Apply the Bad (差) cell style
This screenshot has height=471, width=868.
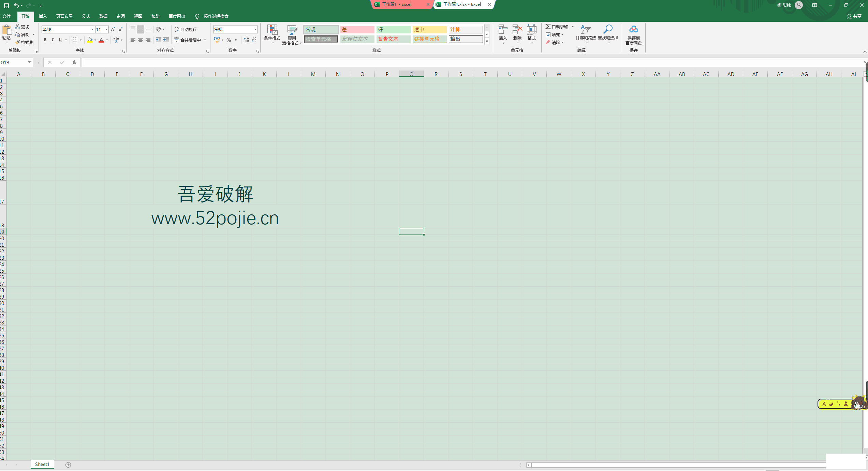point(357,30)
